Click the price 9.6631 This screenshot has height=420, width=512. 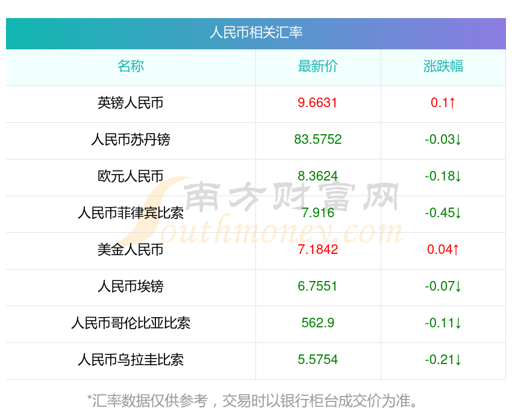coord(317,103)
